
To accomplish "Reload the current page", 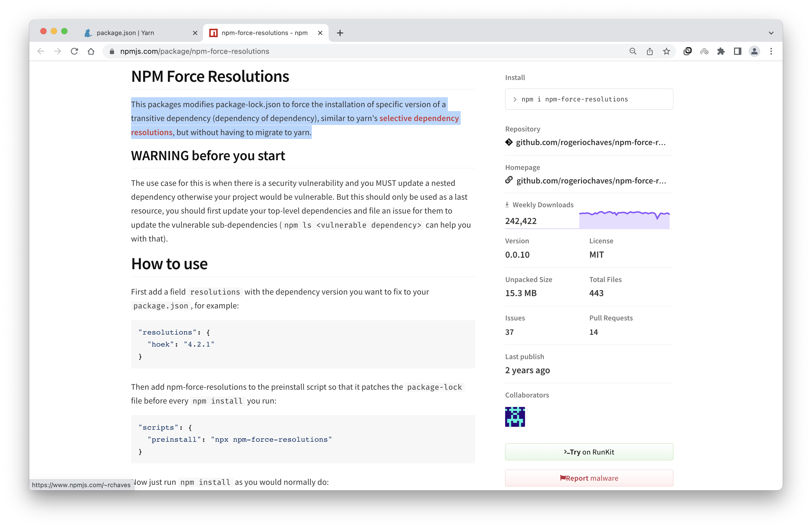I will click(x=74, y=51).
